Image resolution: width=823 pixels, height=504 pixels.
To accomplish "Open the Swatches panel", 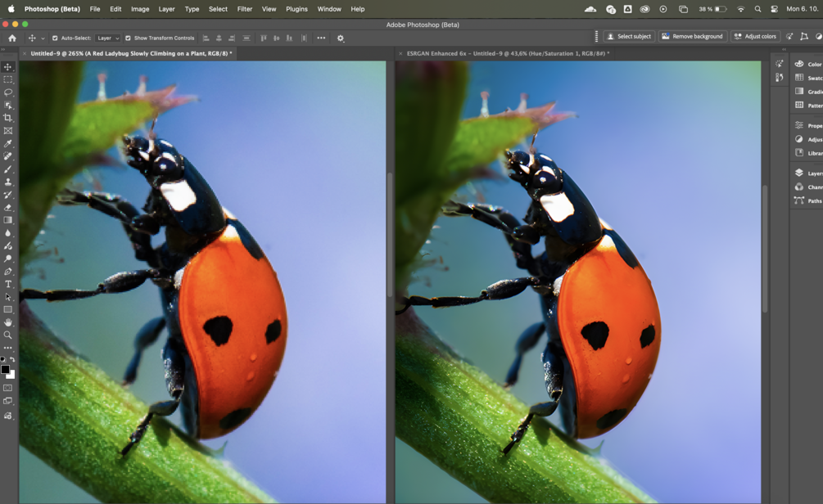I will tap(807, 78).
